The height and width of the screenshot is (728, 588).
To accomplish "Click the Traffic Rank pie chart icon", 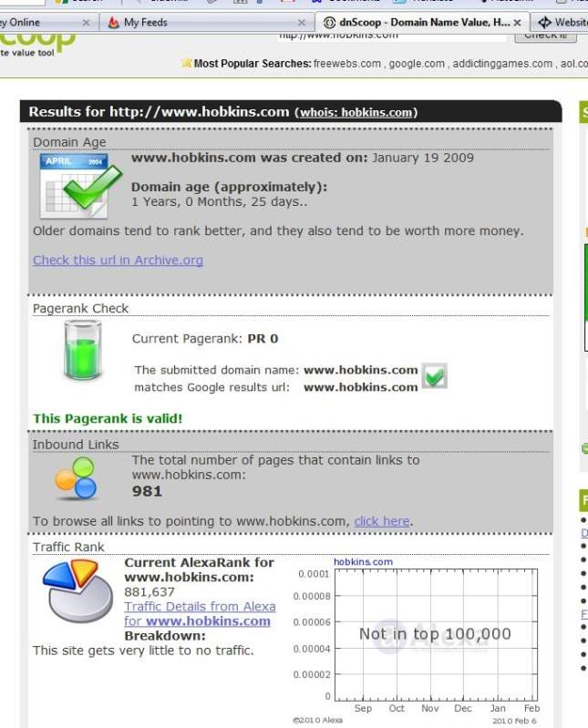I will point(77,590).
